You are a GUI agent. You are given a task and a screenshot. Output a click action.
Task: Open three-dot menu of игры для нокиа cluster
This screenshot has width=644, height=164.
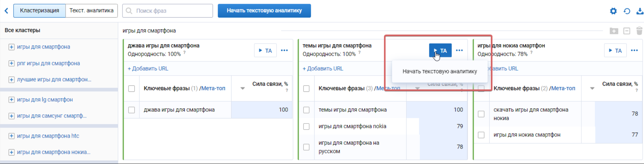[x=634, y=51]
